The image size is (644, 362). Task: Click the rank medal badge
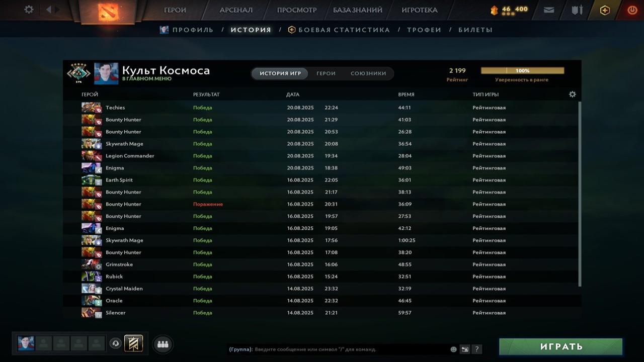[78, 73]
